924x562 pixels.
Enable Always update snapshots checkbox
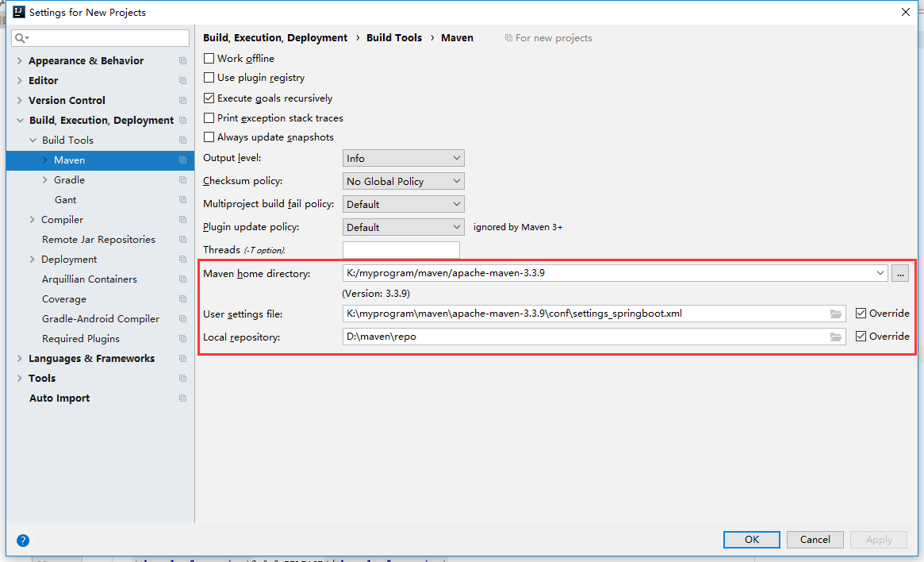209,137
